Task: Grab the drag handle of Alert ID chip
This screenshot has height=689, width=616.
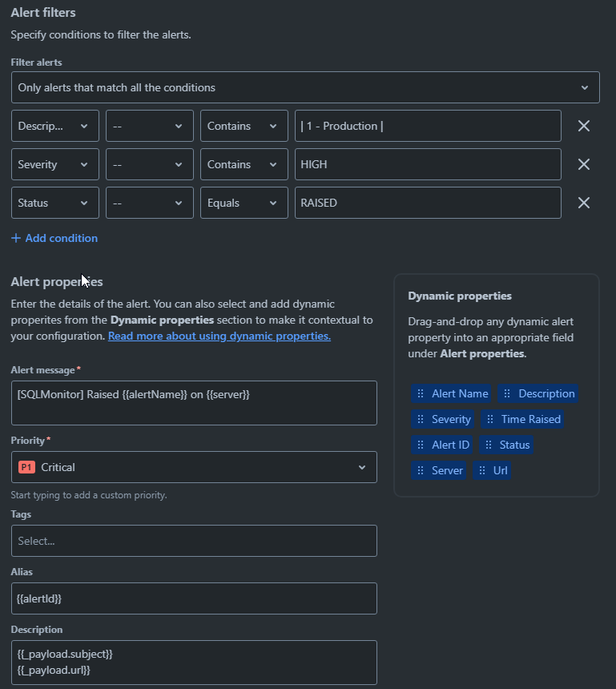Action: [421, 445]
